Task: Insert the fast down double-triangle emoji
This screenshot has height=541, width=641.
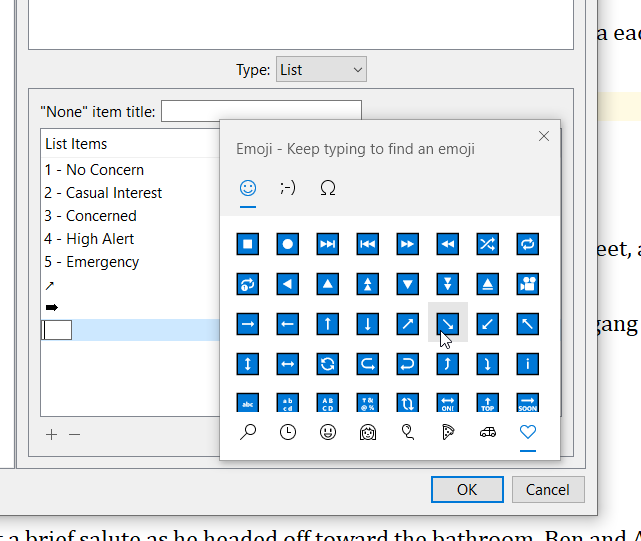Action: click(x=448, y=284)
